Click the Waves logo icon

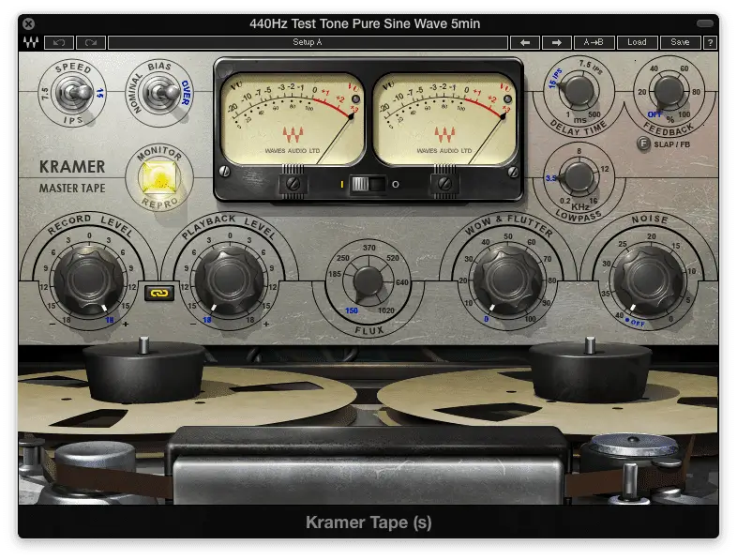coord(31,42)
